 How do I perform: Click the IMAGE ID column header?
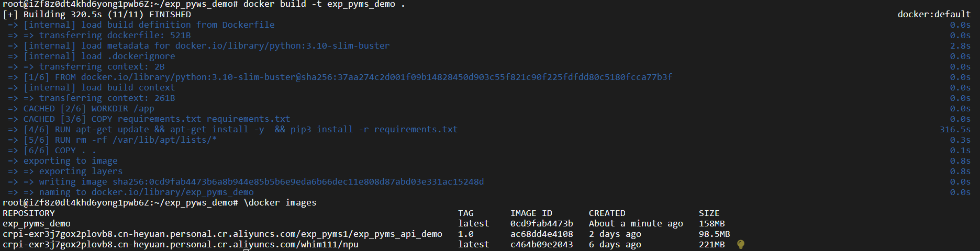click(x=531, y=213)
